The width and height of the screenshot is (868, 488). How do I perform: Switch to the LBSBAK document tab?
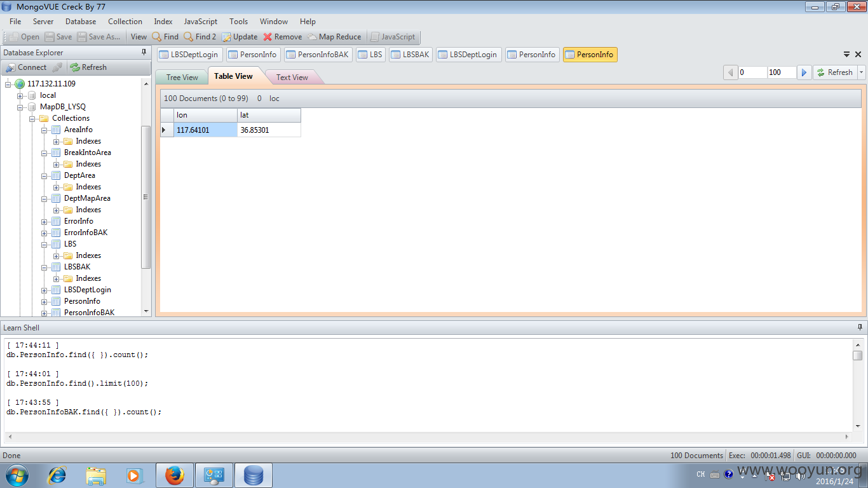click(x=410, y=55)
